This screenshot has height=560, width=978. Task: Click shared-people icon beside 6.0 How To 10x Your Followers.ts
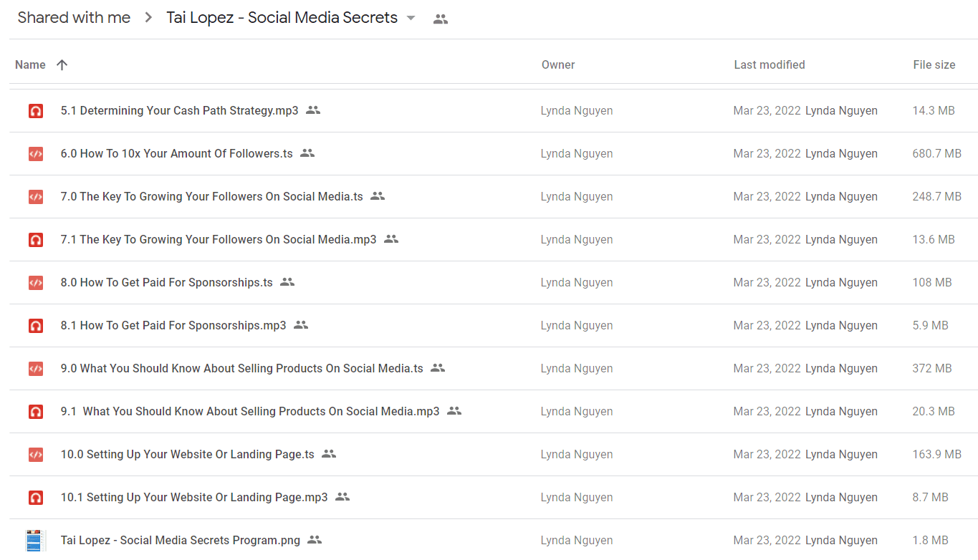[x=307, y=153]
